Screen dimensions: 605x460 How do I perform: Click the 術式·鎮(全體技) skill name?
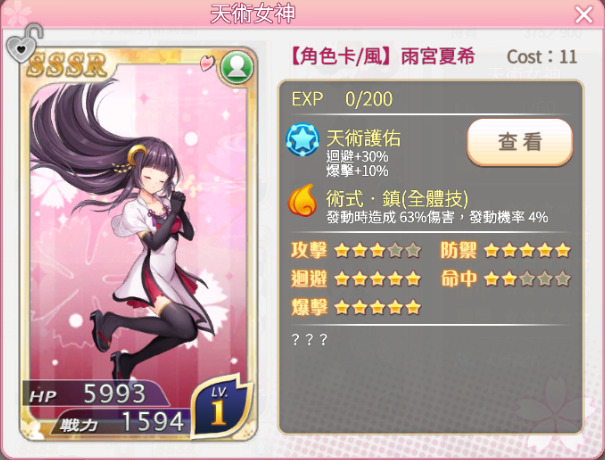[397, 199]
